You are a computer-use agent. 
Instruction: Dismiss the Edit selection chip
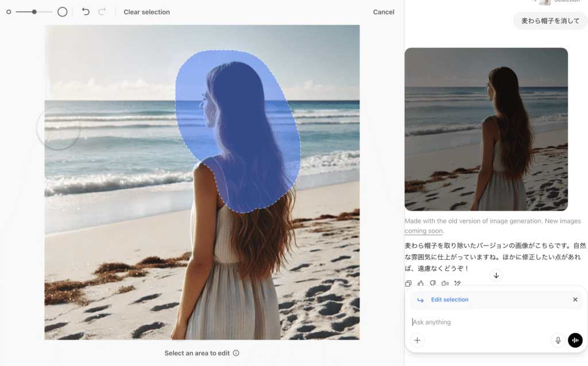tap(575, 299)
